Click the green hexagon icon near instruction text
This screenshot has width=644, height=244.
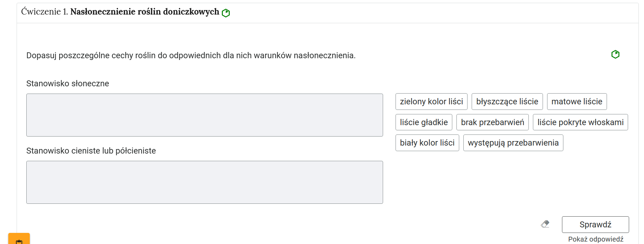click(x=615, y=54)
